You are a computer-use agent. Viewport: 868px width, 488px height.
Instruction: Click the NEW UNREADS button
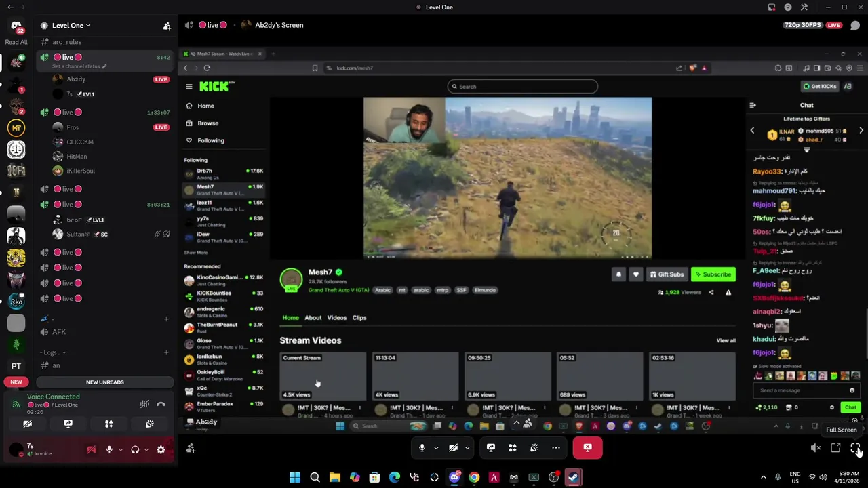tap(105, 382)
